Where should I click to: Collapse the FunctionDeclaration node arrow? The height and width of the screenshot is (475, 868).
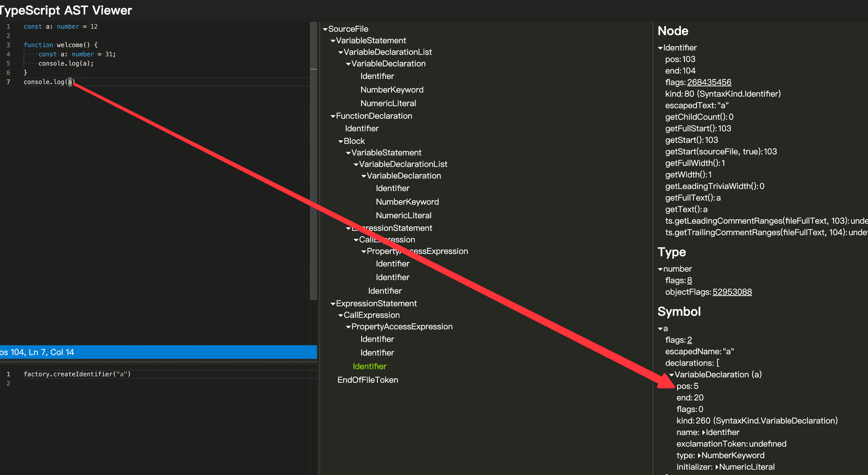(333, 117)
